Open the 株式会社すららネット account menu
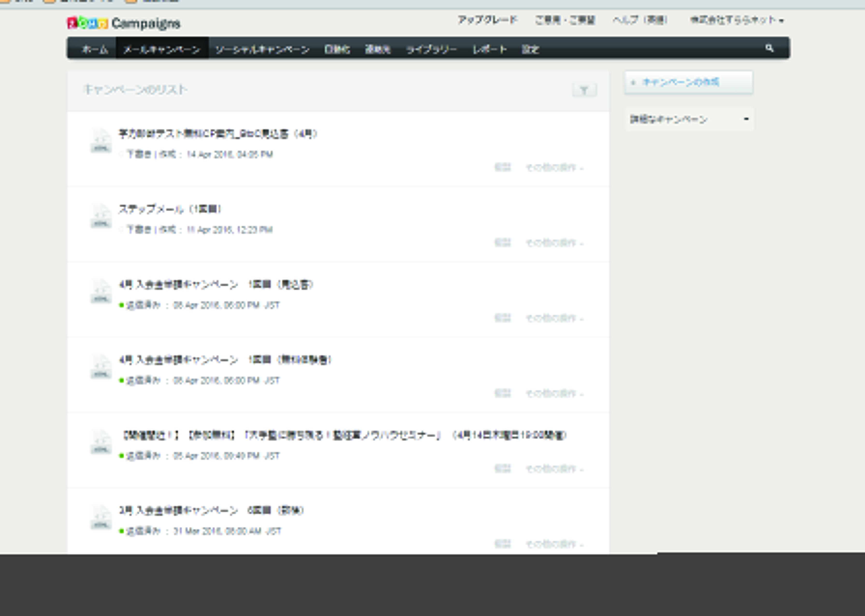Screen dimensions: 865x616 pyautogui.click(x=736, y=20)
